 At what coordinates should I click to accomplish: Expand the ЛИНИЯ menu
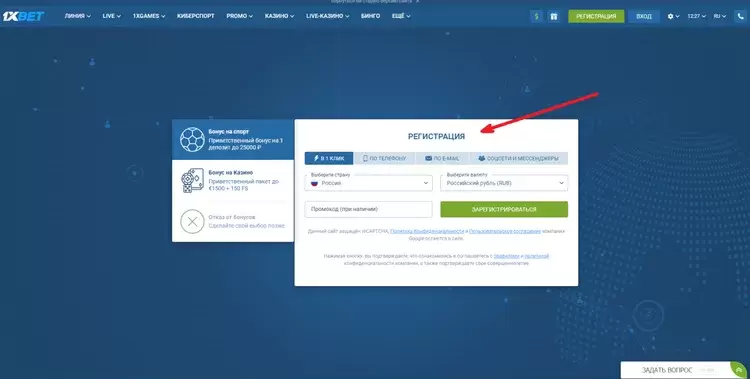click(x=77, y=16)
